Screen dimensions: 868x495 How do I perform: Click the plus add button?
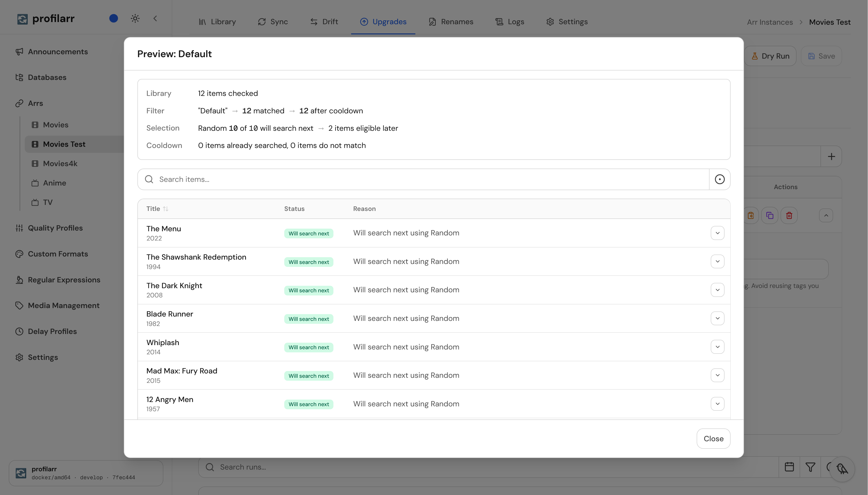831,156
